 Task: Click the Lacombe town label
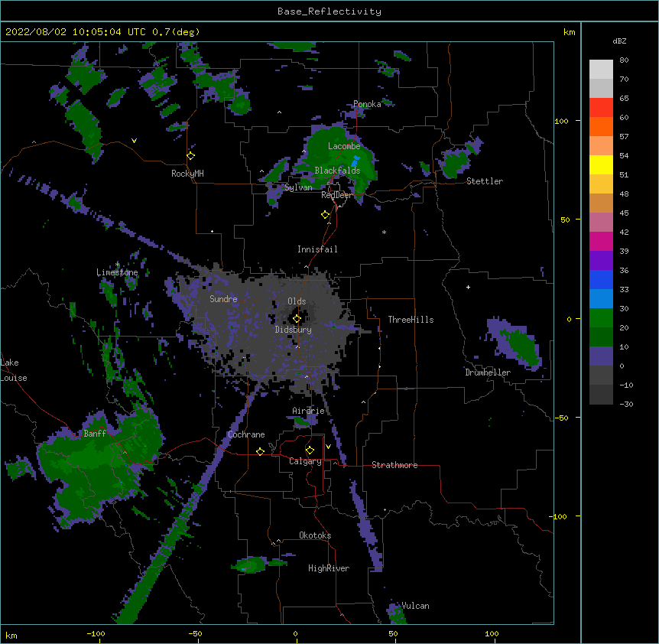point(344,146)
